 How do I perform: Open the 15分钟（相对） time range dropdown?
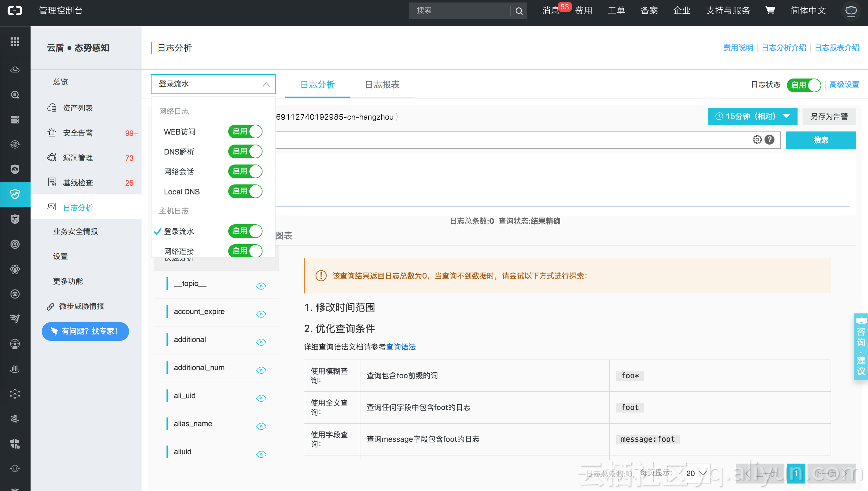752,116
